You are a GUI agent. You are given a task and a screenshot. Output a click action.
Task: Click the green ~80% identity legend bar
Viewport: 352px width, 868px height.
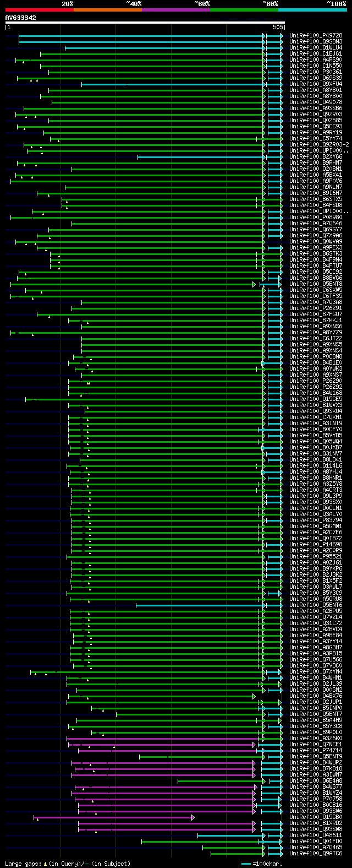[x=244, y=10]
